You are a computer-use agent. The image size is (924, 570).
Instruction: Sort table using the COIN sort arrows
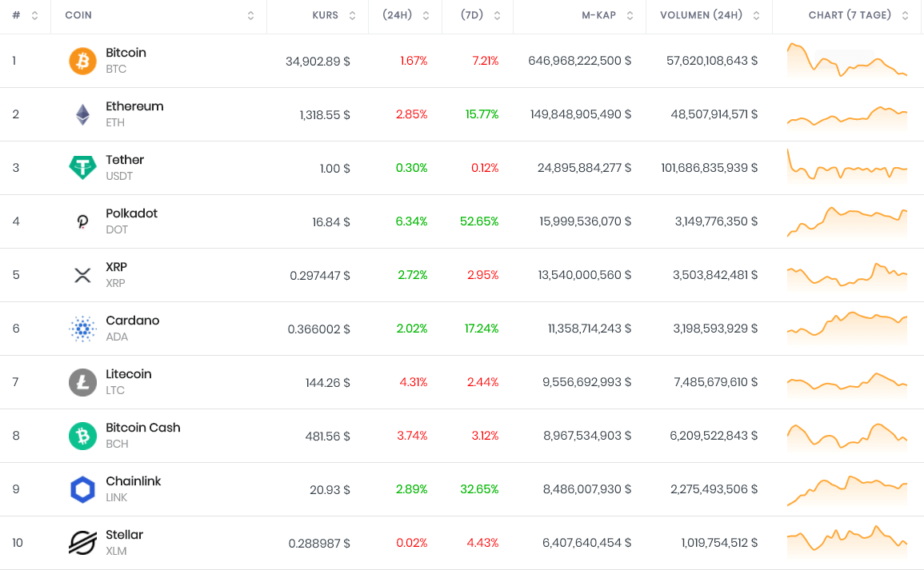pos(250,15)
